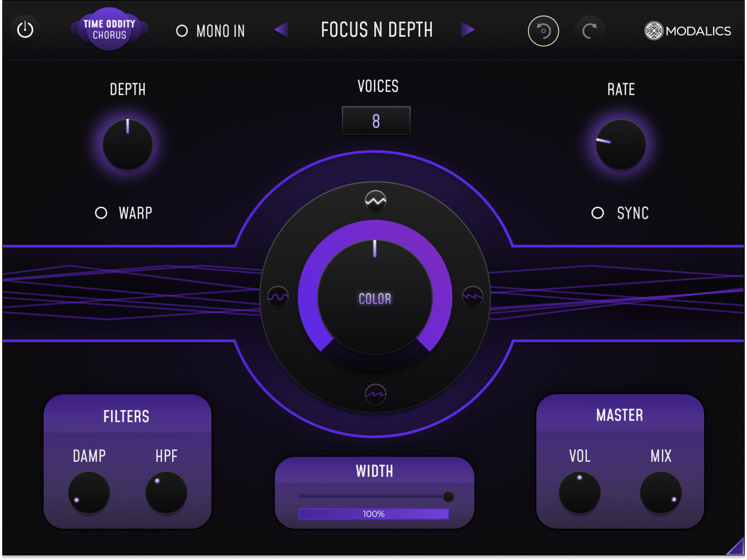This screenshot has height=560, width=747.
Task: Enable the Warp toggle
Action: coord(101,213)
